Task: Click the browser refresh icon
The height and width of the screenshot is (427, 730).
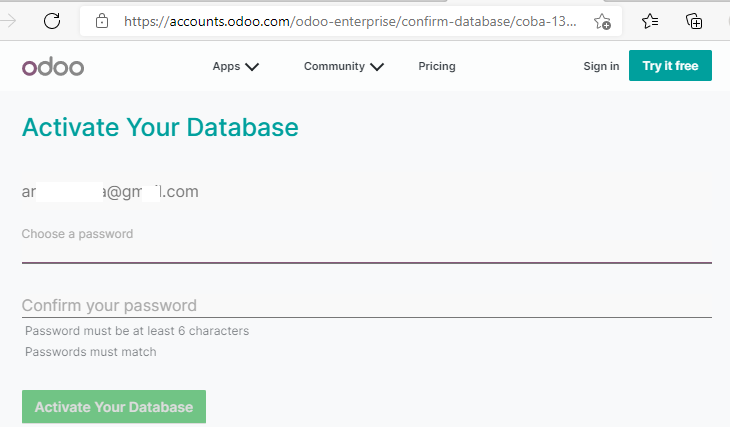Action: point(52,21)
